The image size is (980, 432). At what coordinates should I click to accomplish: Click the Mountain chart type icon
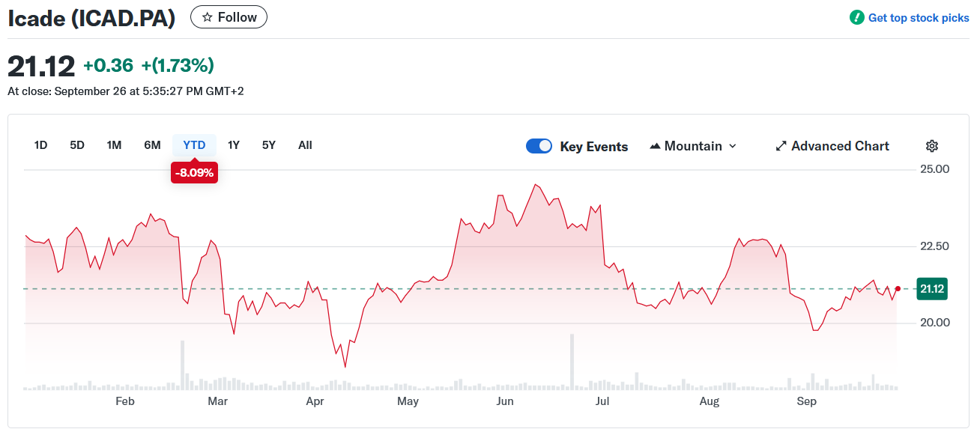click(655, 146)
